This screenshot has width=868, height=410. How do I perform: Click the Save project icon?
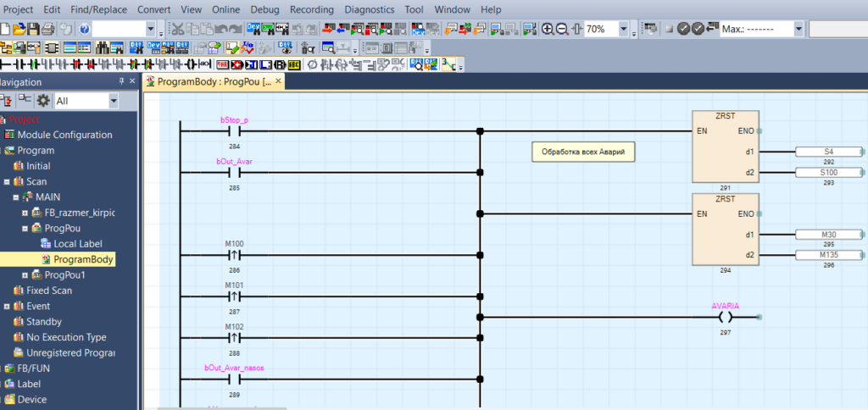pos(34,29)
